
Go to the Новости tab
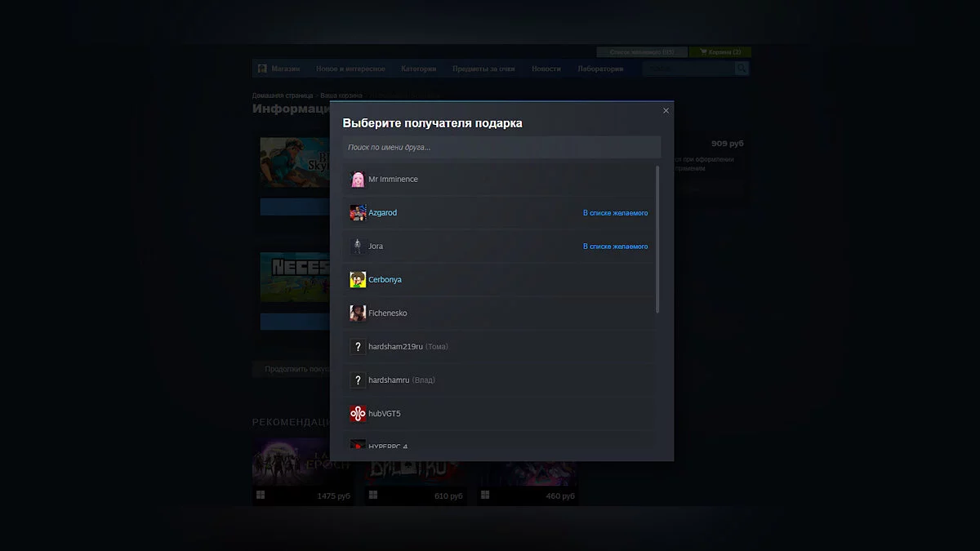546,69
